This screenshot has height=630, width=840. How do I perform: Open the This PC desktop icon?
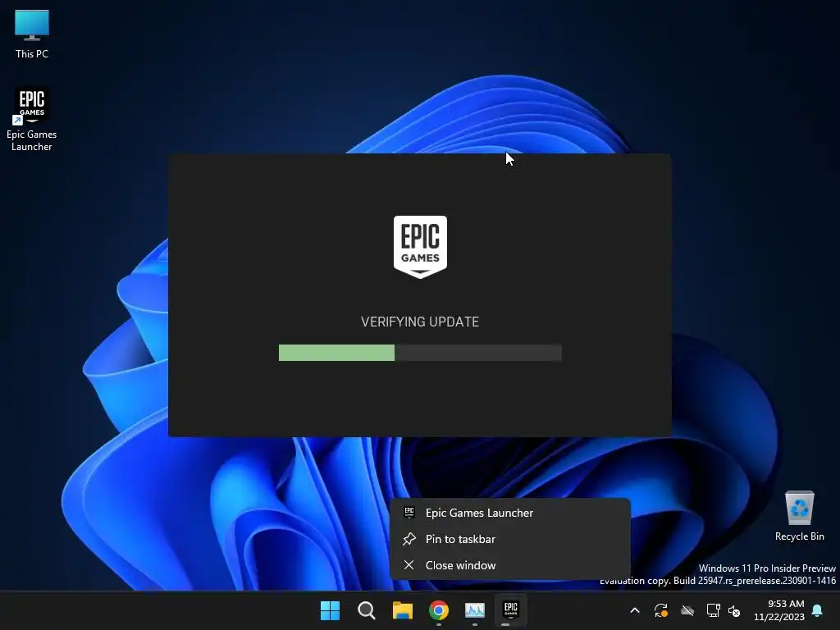32,34
